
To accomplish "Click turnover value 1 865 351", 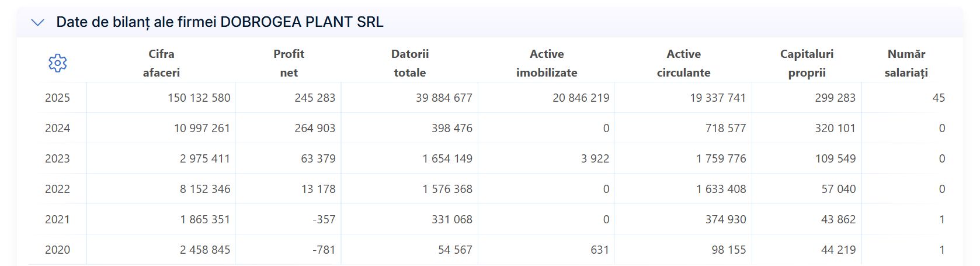I will click(205, 219).
